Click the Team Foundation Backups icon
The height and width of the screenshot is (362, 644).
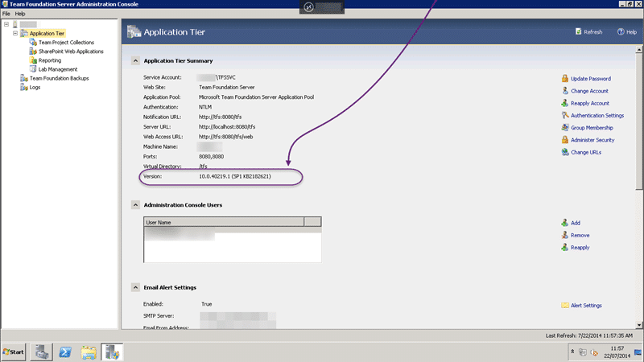coord(24,78)
